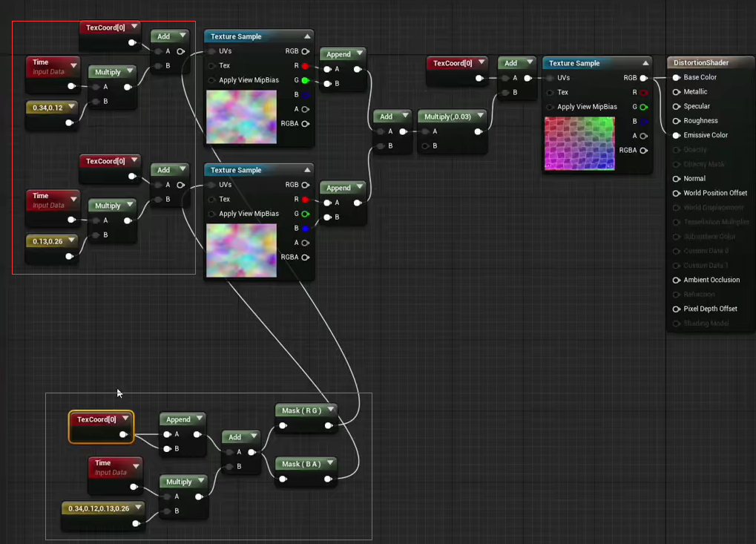
Task: Click the output pin of Multiply(,0.03) node
Action: [478, 131]
